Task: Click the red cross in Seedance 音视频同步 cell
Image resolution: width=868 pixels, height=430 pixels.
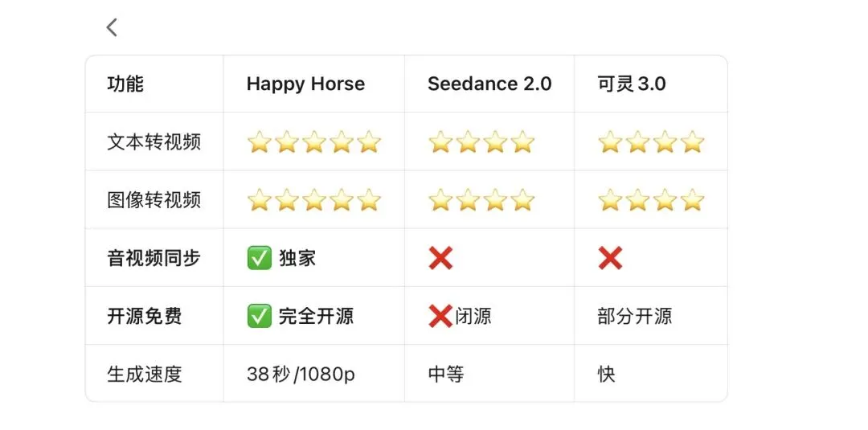Action: point(440,259)
